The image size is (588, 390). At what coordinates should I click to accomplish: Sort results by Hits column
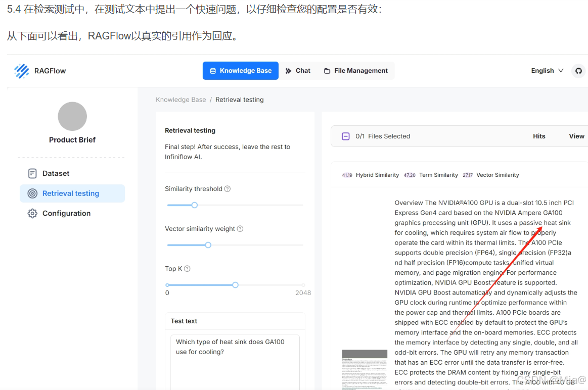(x=539, y=136)
